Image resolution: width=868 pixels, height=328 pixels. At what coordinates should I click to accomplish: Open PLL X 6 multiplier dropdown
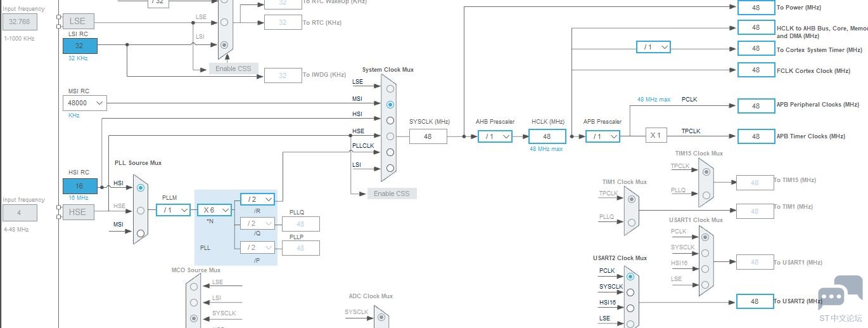tap(214, 210)
